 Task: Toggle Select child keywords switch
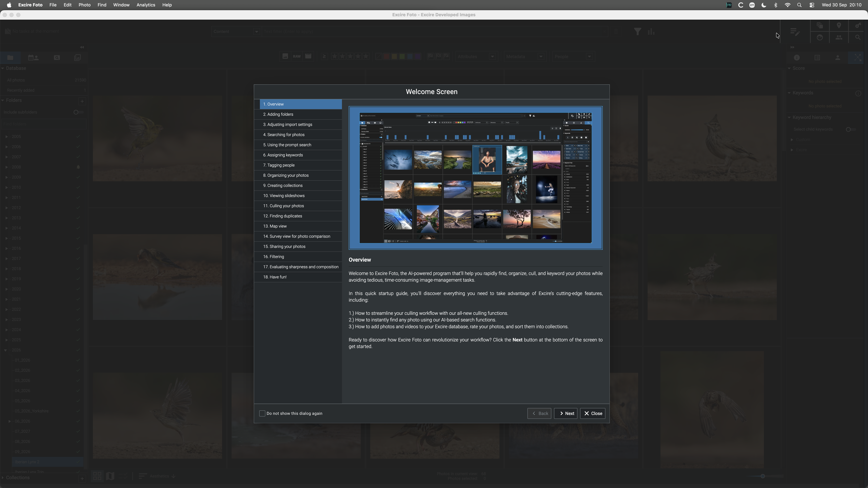851,129
